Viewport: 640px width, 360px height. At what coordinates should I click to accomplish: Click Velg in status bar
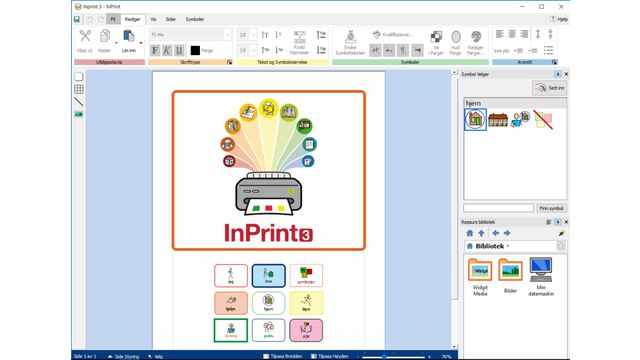(x=156, y=356)
